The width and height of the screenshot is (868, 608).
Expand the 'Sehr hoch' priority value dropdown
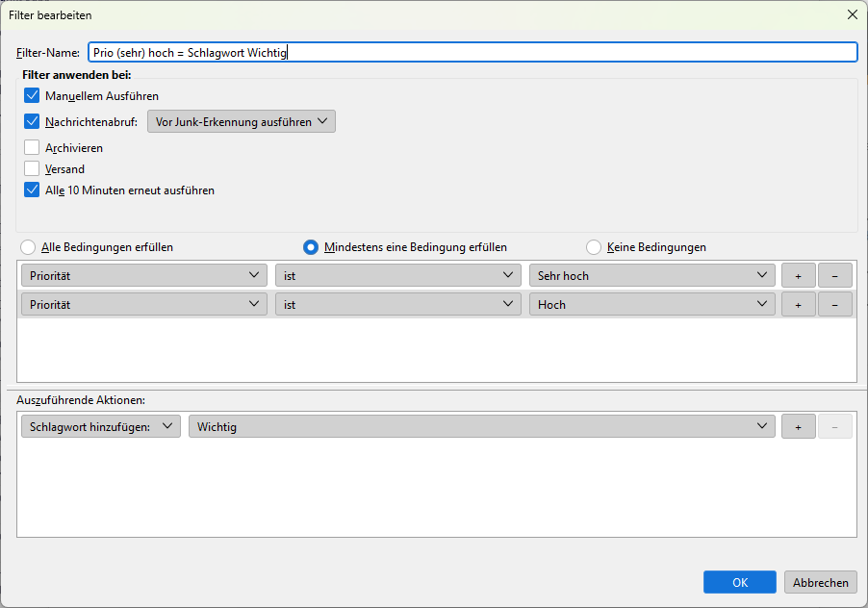tap(651, 275)
